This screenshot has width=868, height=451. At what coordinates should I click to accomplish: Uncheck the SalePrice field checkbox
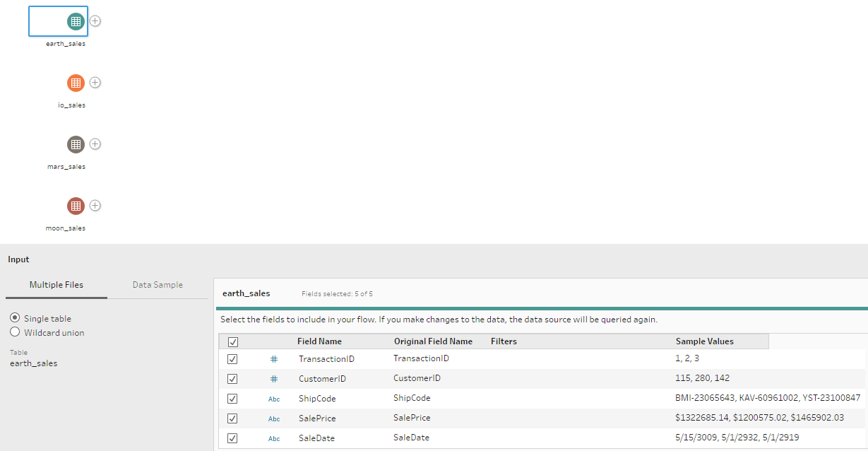[232, 418]
